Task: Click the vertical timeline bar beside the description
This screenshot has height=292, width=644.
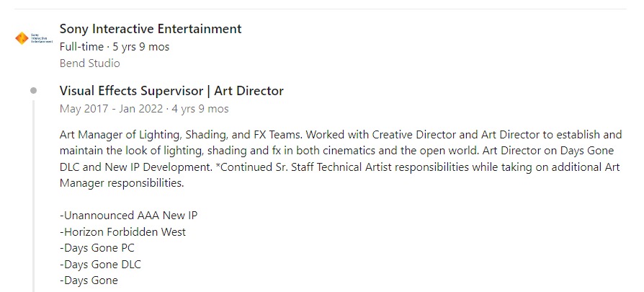Action: 33,196
